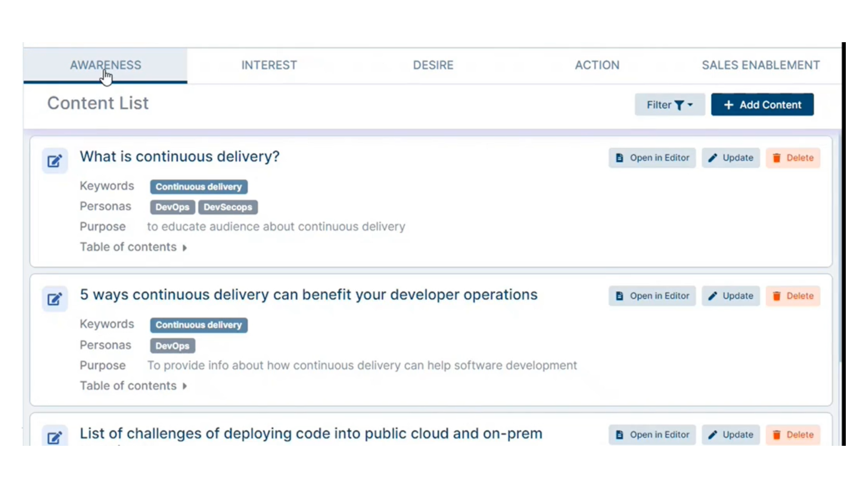Delete the '5 ways continuous delivery' content
Screen dimensions: 868x488
click(792, 296)
